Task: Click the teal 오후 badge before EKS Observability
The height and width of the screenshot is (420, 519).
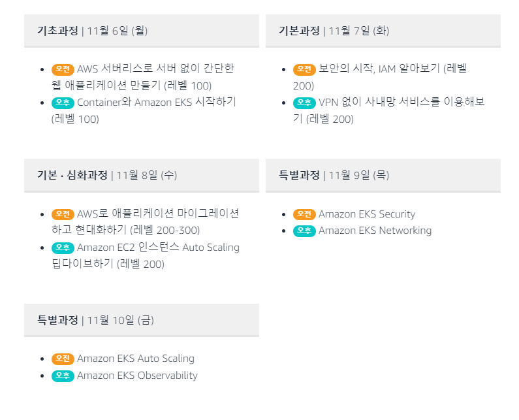Action: click(x=63, y=376)
